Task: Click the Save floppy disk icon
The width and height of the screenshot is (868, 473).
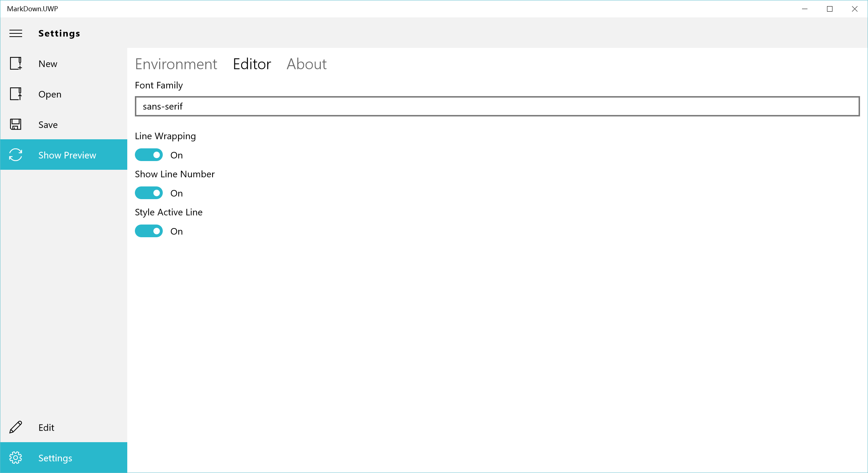Action: [x=16, y=124]
